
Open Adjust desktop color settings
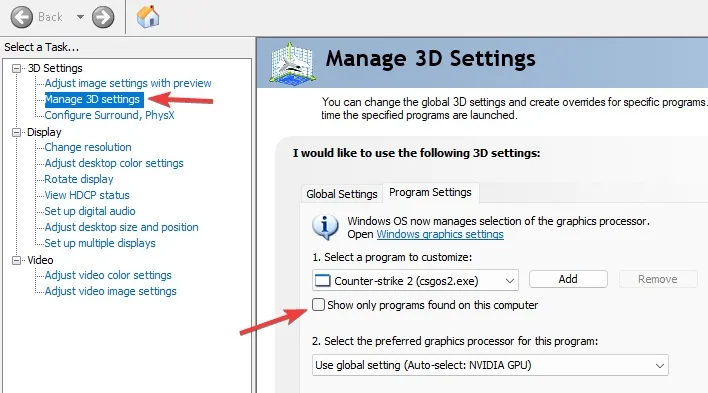point(114,163)
